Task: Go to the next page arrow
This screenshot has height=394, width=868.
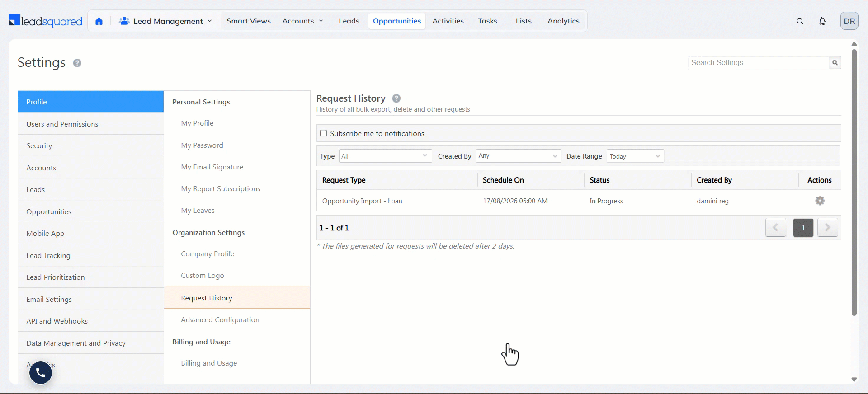Action: pyautogui.click(x=827, y=228)
